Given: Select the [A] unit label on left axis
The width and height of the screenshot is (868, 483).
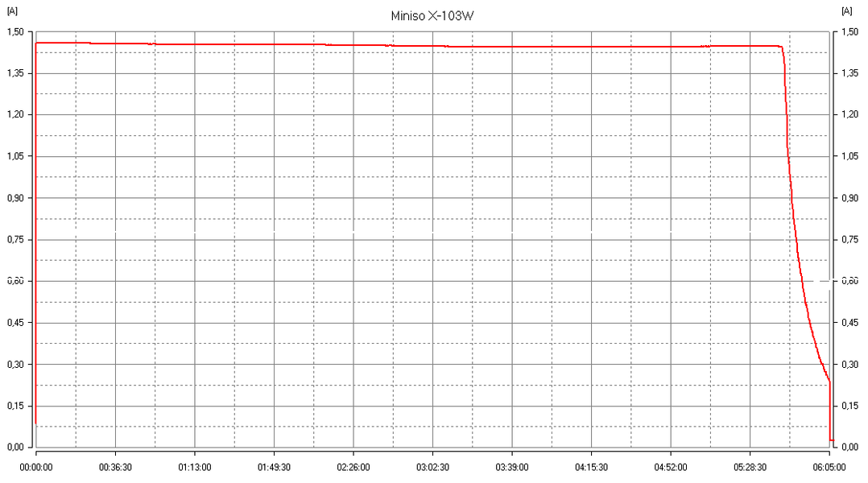Looking at the screenshot, I should tap(11, 11).
